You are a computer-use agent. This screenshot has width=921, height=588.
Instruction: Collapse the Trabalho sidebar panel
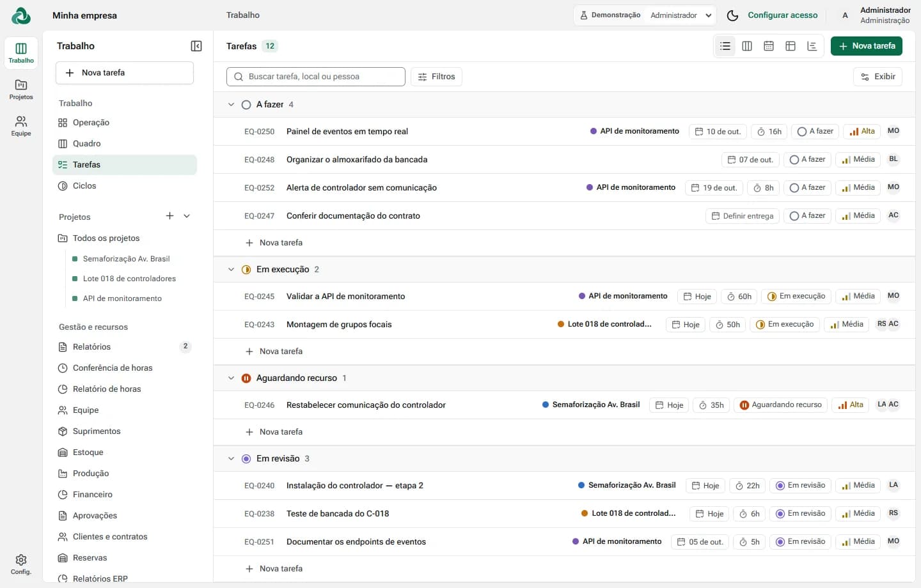pyautogui.click(x=196, y=46)
